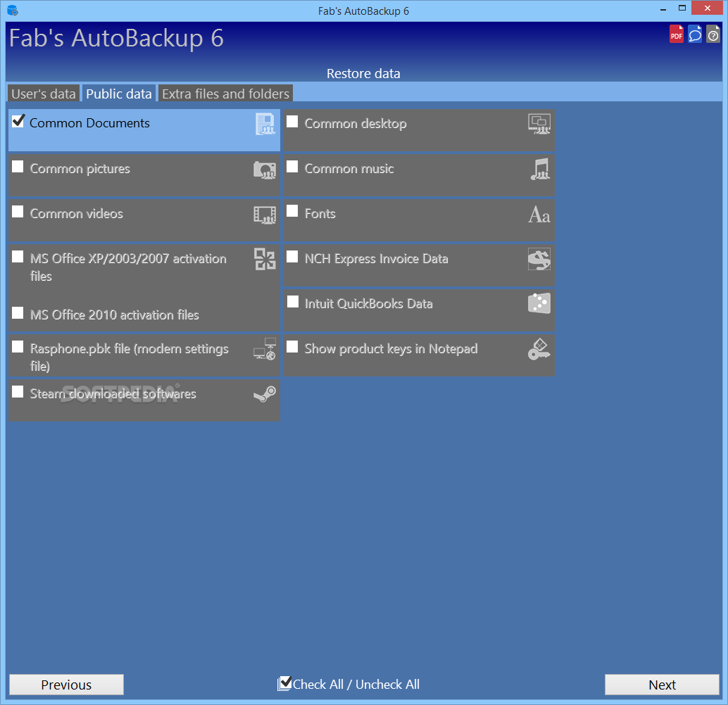Screen dimensions: 728x705
Task: Enable Steam downloaded softwares checkbox
Action: 18,392
